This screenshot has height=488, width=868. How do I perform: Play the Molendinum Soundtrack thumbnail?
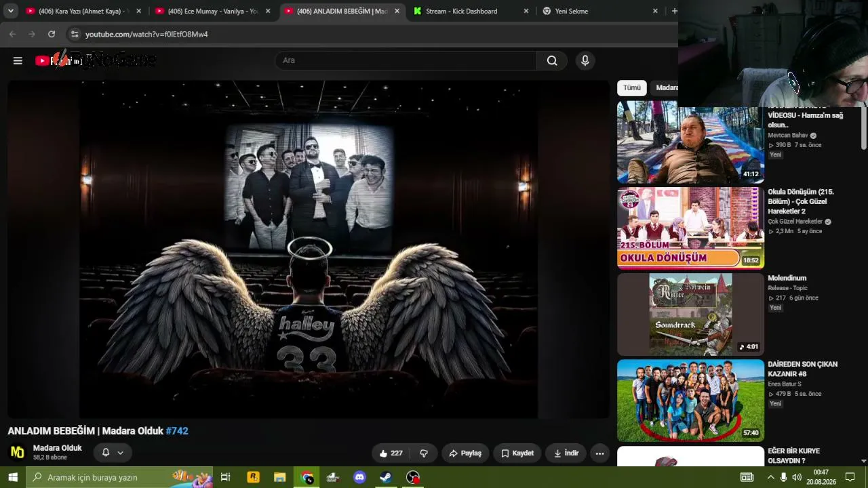click(690, 314)
